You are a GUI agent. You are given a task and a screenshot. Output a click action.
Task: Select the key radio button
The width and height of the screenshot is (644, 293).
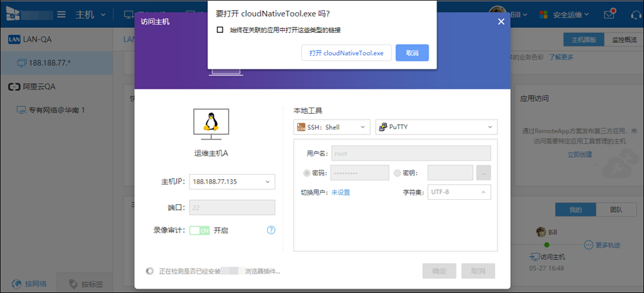point(397,173)
